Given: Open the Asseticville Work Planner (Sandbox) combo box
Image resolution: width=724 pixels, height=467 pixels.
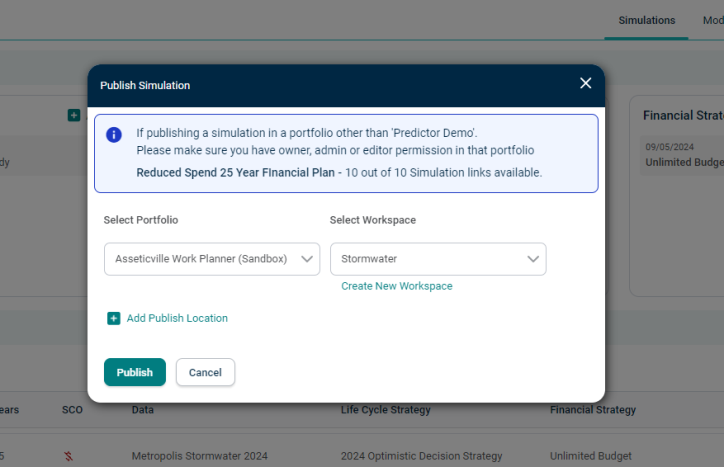Looking at the screenshot, I should click(212, 259).
